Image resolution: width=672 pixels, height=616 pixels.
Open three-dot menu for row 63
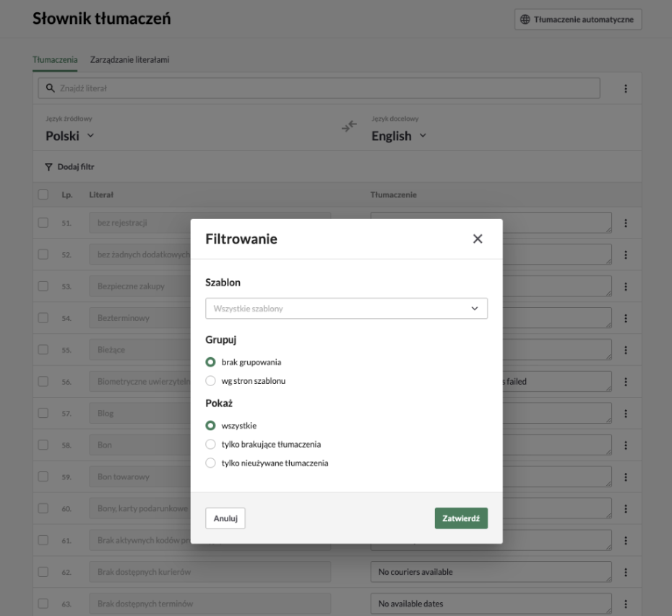(626, 604)
